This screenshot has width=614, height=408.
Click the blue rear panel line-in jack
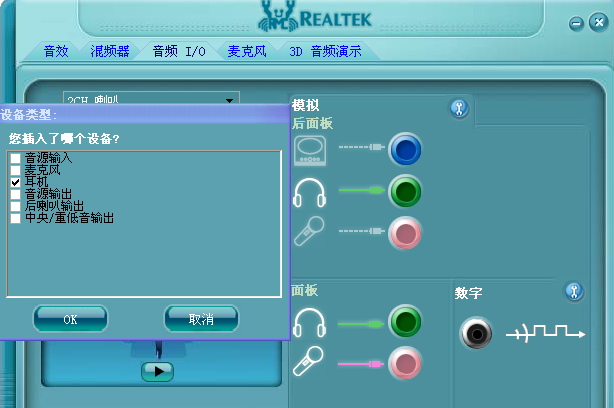coord(405,150)
